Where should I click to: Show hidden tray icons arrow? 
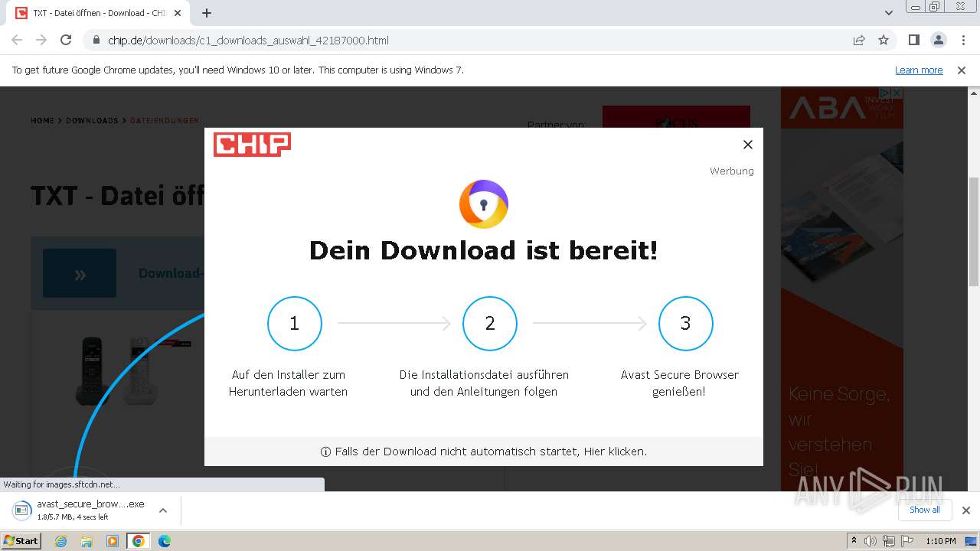click(854, 541)
